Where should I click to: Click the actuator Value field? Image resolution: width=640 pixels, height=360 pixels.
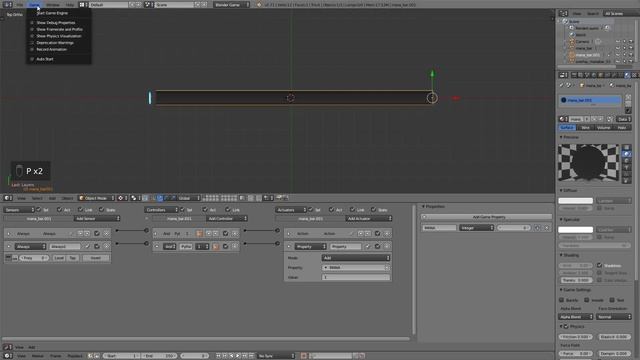click(x=356, y=277)
